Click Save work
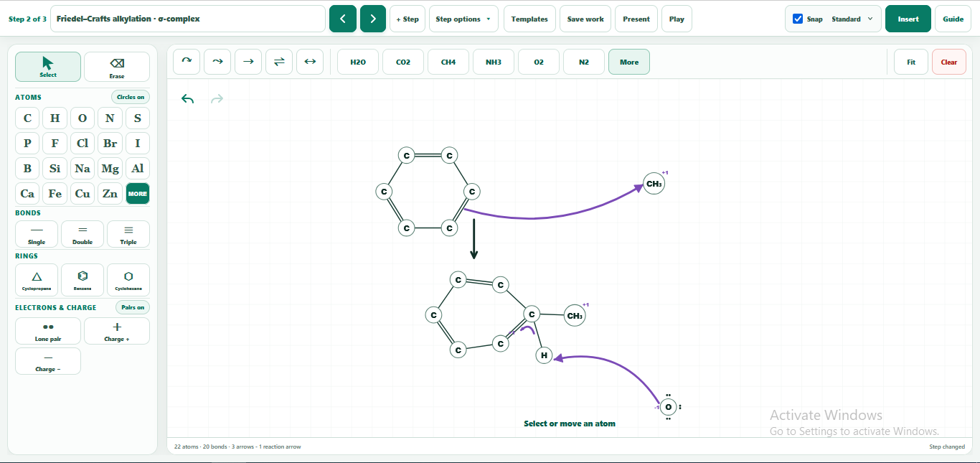Image resolution: width=980 pixels, height=463 pixels. point(585,19)
